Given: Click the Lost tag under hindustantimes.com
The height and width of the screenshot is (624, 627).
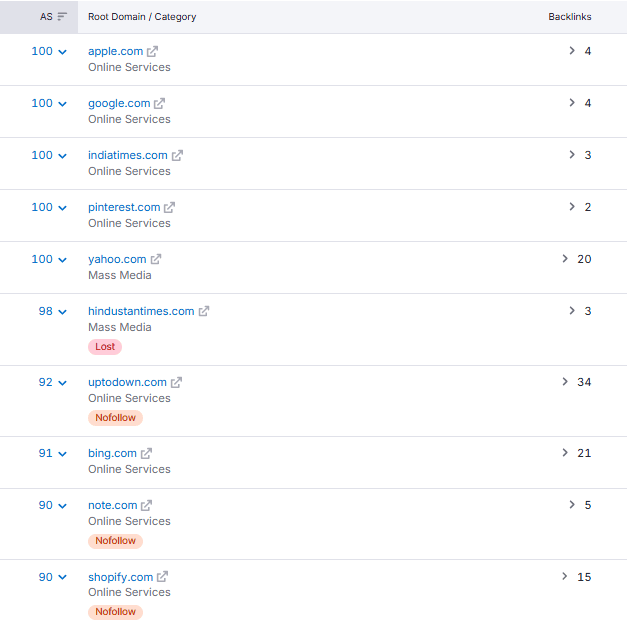Looking at the screenshot, I should click(x=105, y=347).
